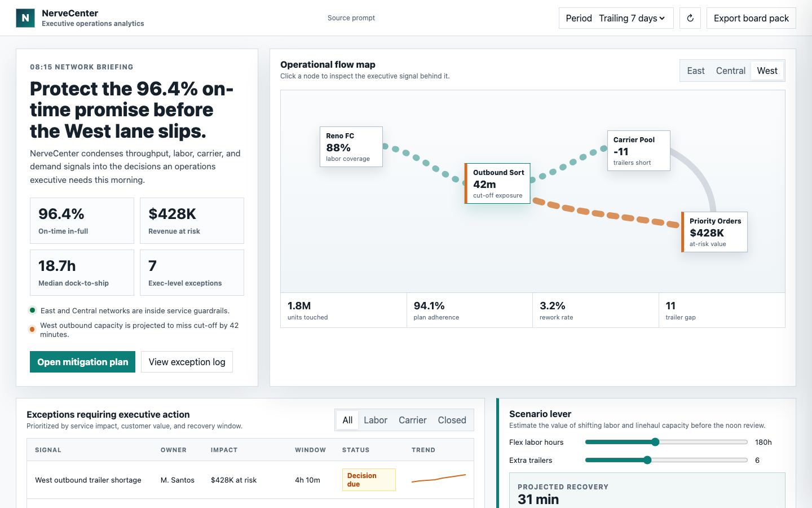Filter exceptions by Labor
812x508 pixels.
376,420
